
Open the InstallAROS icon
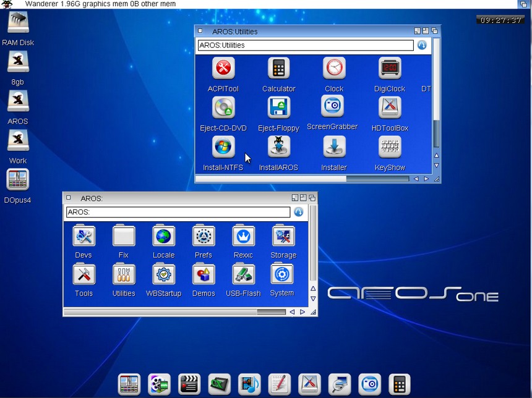coord(278,147)
